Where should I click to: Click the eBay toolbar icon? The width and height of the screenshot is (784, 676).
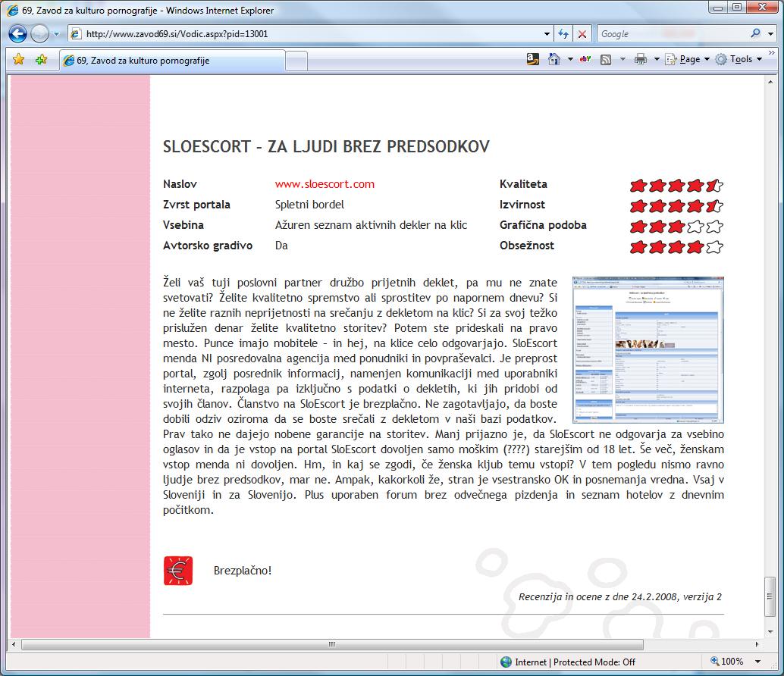click(585, 59)
